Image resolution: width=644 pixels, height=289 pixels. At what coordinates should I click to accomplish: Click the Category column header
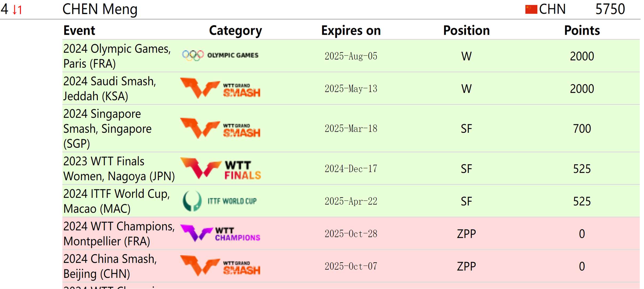235,30
